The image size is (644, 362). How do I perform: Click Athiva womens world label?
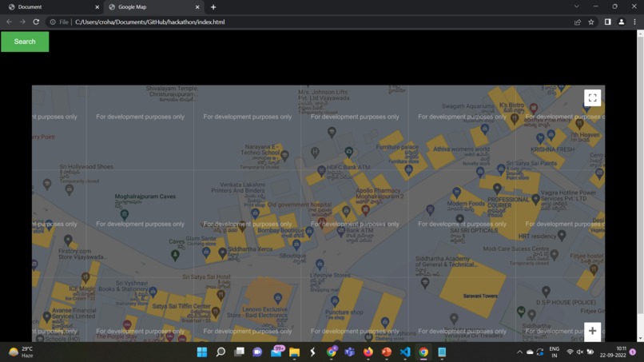point(461,149)
